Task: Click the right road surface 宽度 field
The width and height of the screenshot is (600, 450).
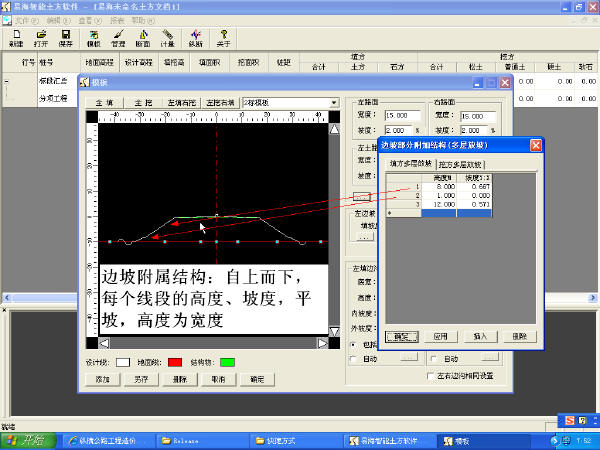Action: point(478,116)
